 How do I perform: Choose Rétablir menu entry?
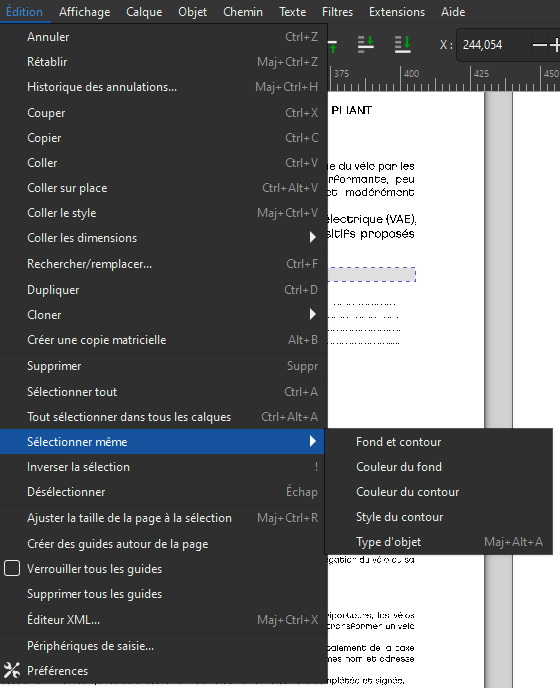click(x=163, y=62)
